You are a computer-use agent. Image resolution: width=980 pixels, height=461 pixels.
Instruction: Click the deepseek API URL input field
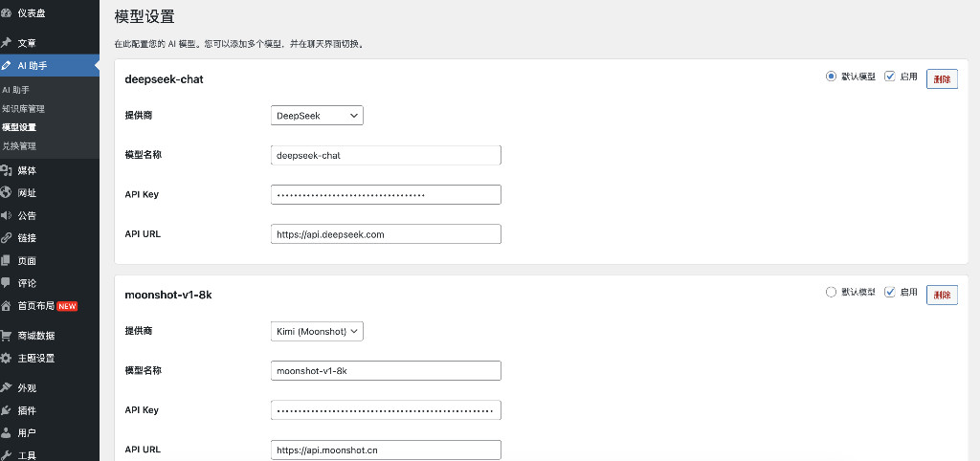click(386, 234)
